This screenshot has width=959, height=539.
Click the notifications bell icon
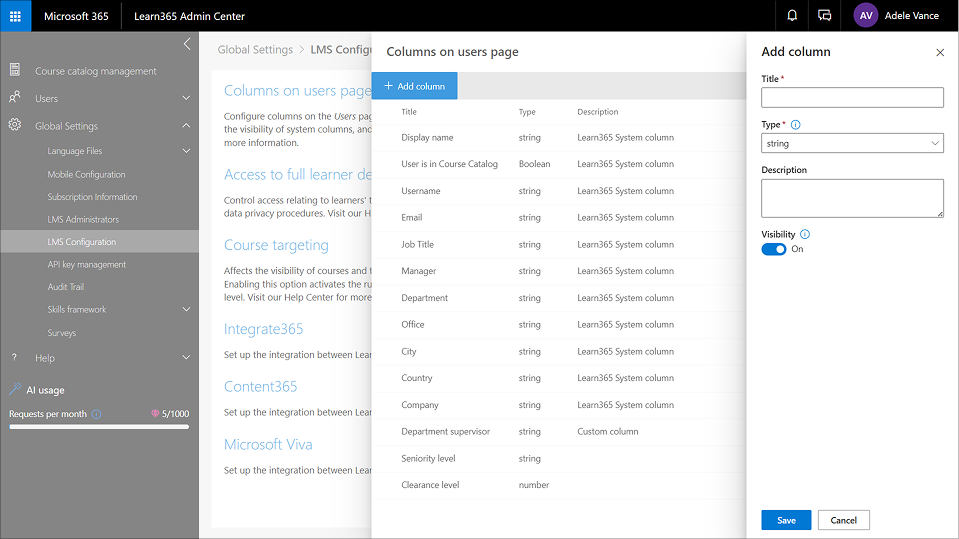click(792, 16)
